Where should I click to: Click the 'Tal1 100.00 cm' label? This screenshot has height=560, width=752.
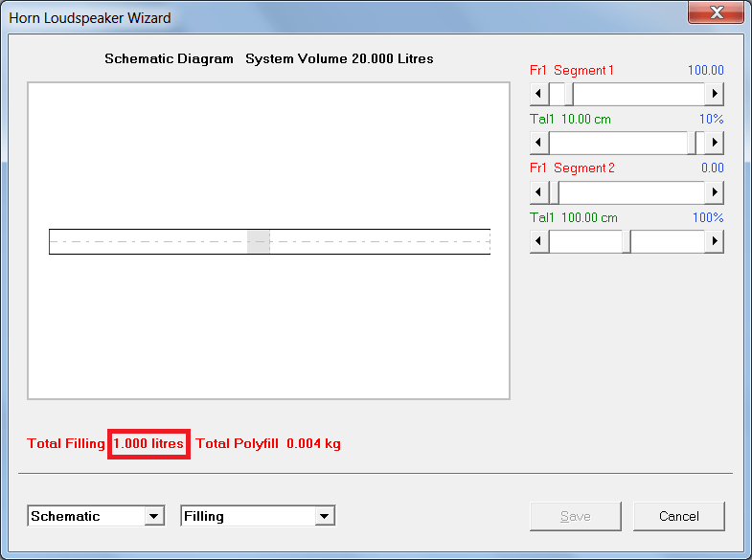(574, 218)
